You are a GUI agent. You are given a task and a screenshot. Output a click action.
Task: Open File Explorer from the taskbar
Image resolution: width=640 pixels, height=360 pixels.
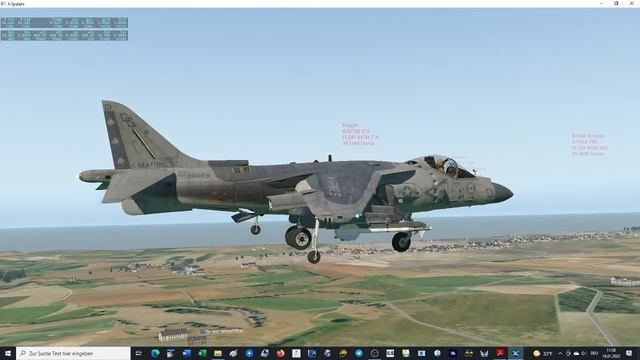(x=218, y=353)
